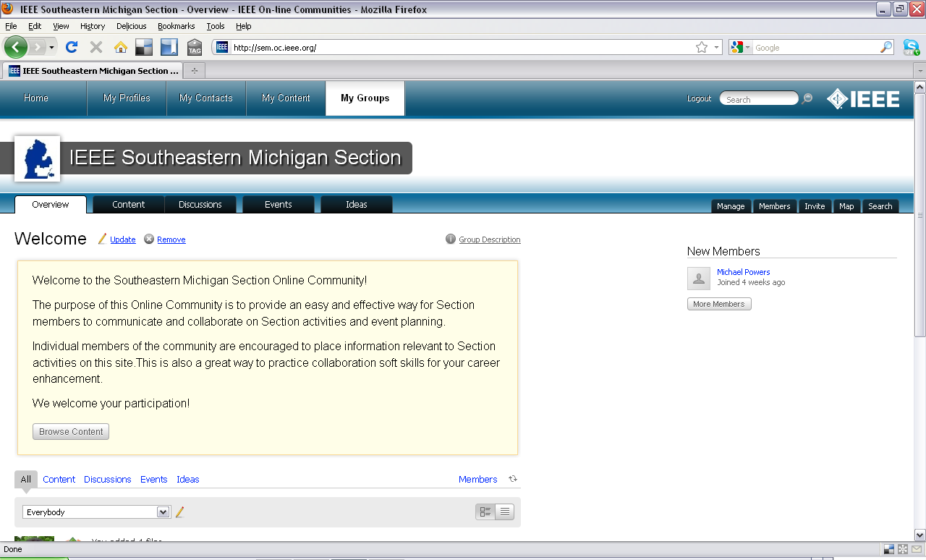Open the address bar history dropdown
This screenshot has width=926, height=560.
(717, 48)
